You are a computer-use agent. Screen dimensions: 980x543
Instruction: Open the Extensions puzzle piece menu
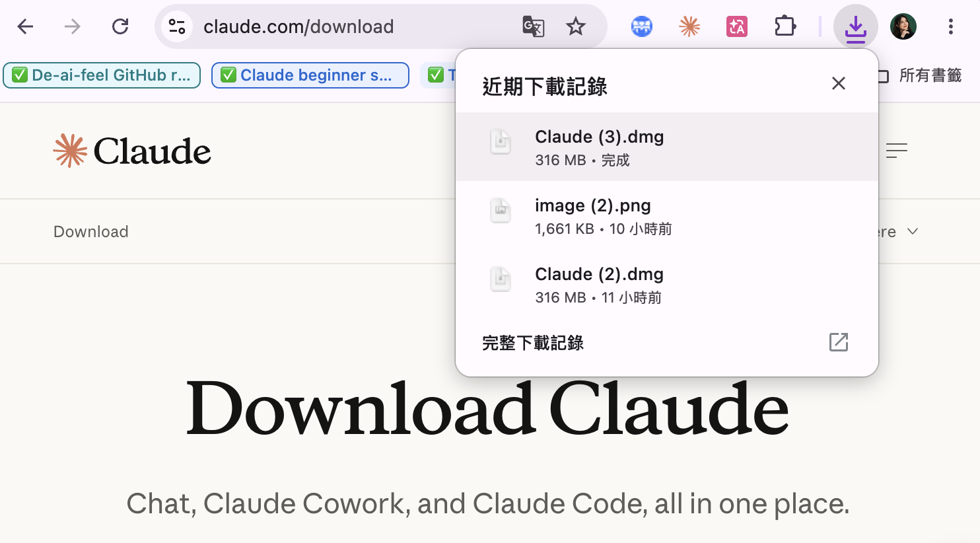(x=785, y=26)
